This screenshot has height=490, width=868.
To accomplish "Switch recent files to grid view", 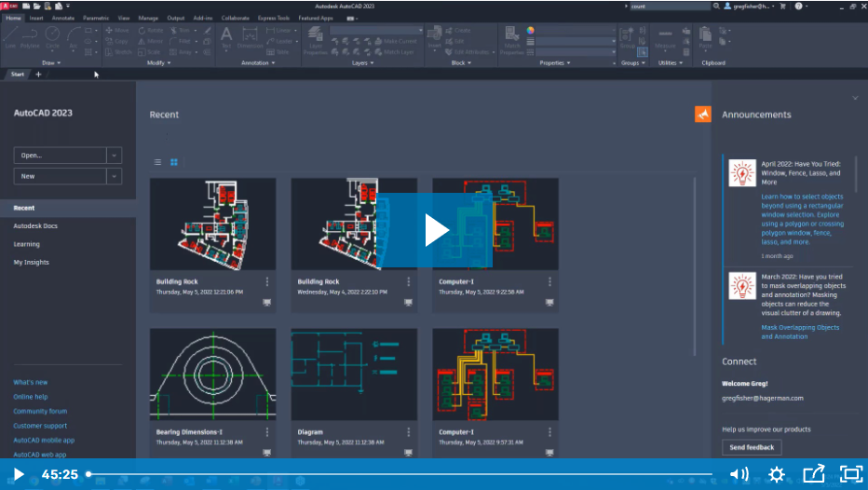I will tap(174, 162).
